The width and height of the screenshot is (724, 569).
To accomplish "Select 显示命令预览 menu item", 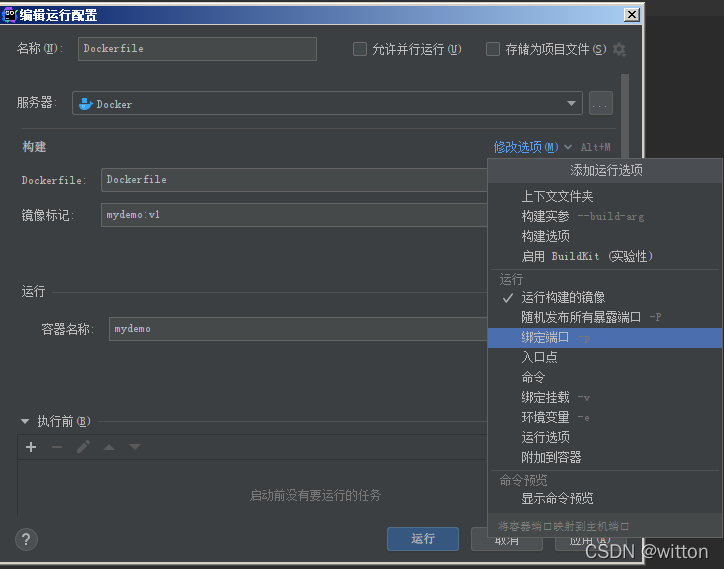I will coord(605,499).
